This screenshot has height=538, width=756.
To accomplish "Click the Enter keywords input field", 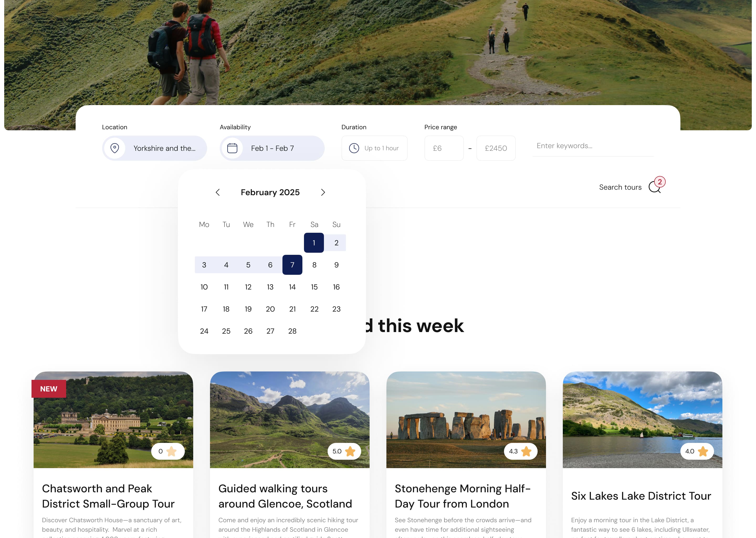I will [592, 146].
